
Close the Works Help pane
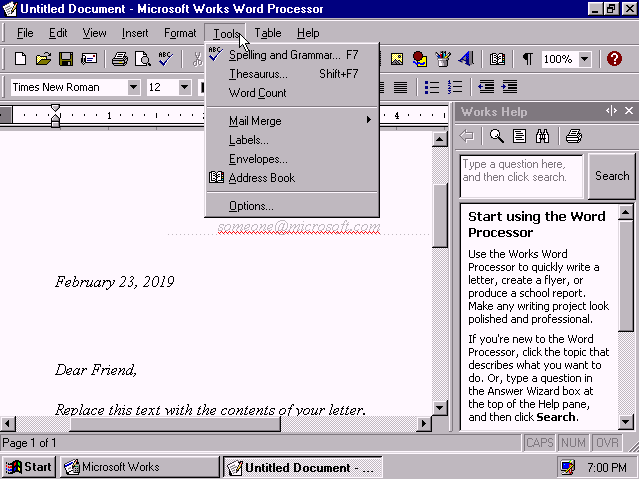tap(629, 111)
